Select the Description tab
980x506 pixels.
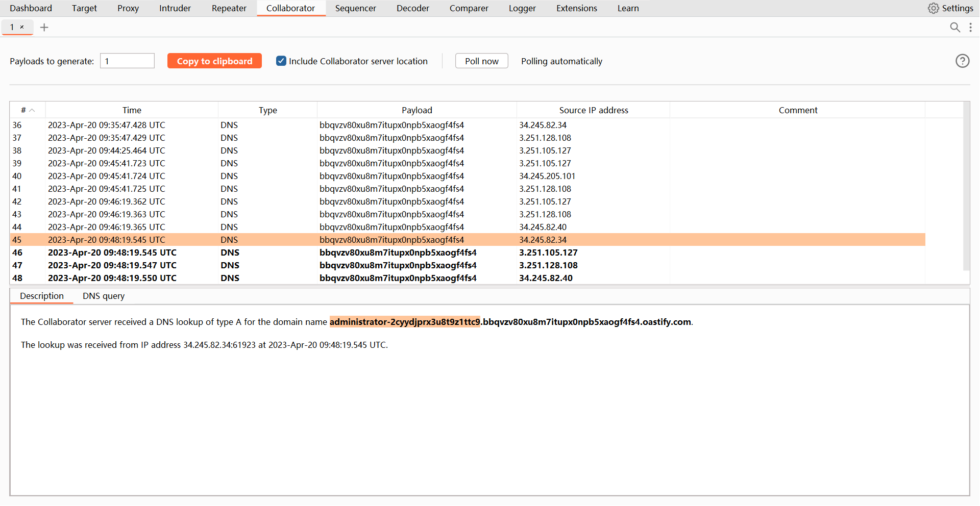[x=42, y=296]
